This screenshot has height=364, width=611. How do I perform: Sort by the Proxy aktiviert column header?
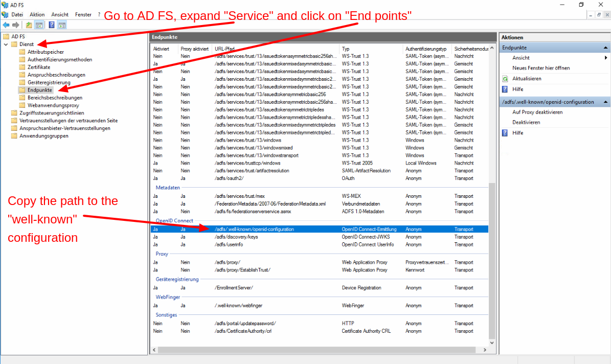coord(194,49)
